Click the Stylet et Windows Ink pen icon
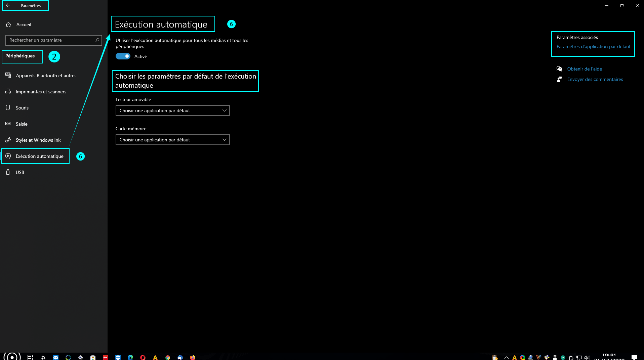Image resolution: width=644 pixels, height=360 pixels. pos(8,140)
